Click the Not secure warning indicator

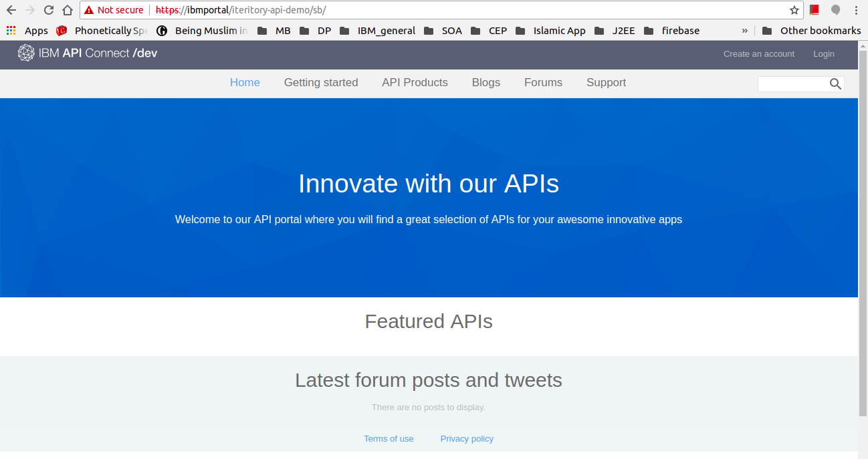[114, 10]
